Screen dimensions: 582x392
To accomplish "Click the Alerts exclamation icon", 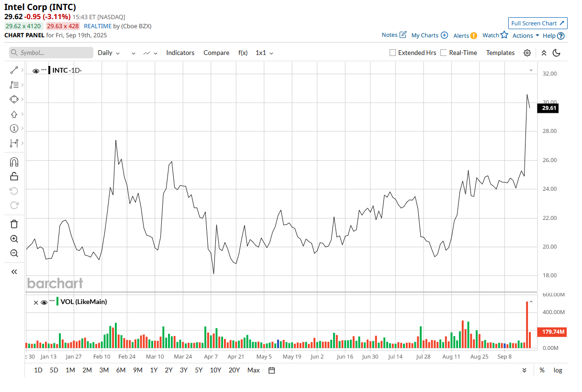I will click(x=473, y=35).
